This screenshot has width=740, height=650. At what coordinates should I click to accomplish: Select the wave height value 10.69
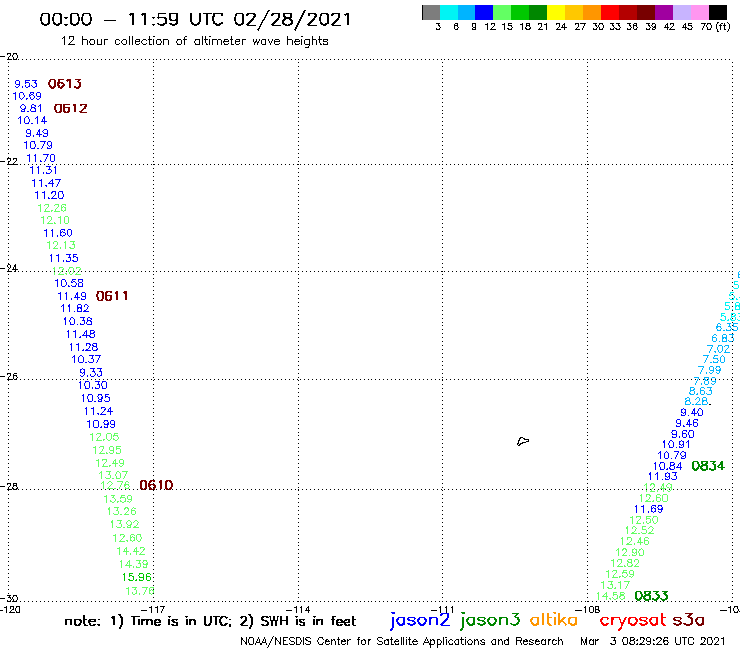pos(27,96)
